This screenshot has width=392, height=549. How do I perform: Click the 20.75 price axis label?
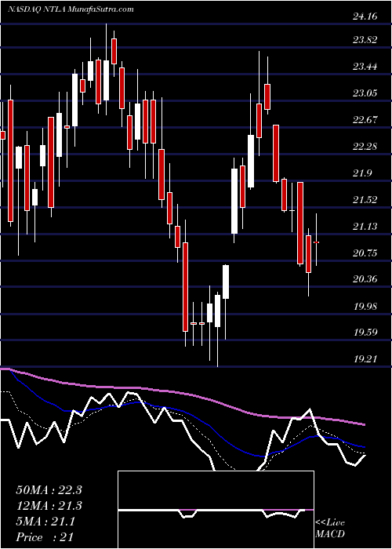[x=365, y=253]
